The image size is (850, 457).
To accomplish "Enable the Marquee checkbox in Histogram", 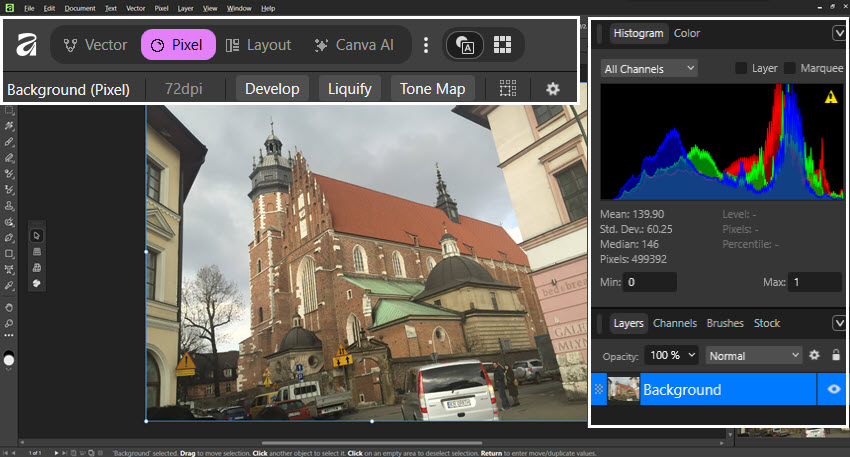I will tap(789, 68).
